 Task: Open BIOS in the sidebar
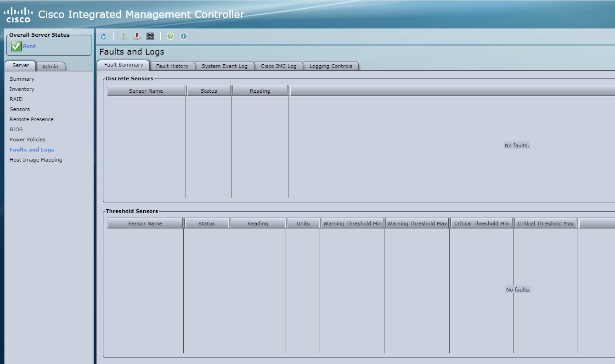pyautogui.click(x=16, y=129)
